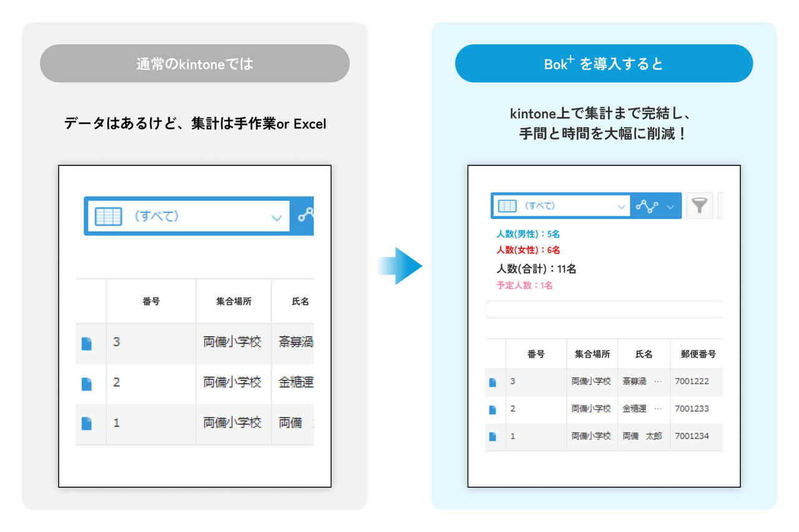The width and height of the screenshot is (799, 532).
Task: Click the blue Bok+ を導入すると pill
Action: click(x=604, y=64)
